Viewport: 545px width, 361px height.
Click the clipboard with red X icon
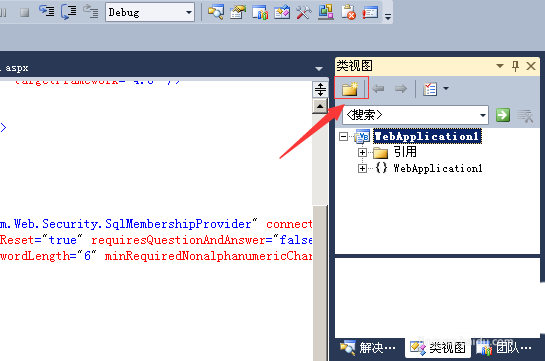(x=348, y=13)
